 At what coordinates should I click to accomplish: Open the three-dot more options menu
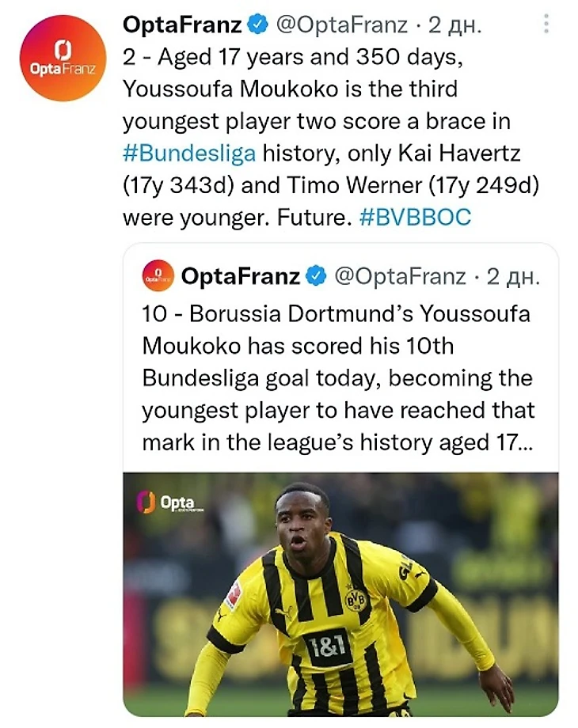(546, 23)
